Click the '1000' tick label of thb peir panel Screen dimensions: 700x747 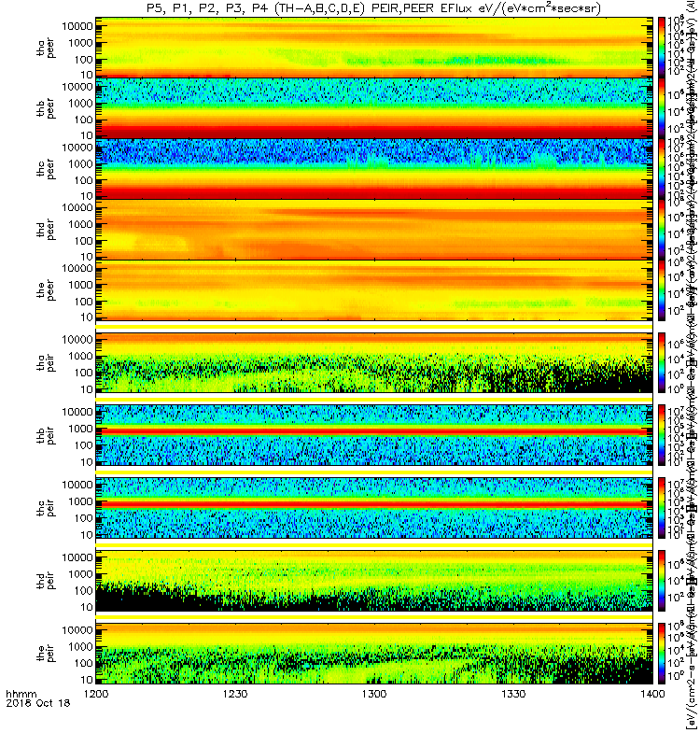[x=80, y=429]
